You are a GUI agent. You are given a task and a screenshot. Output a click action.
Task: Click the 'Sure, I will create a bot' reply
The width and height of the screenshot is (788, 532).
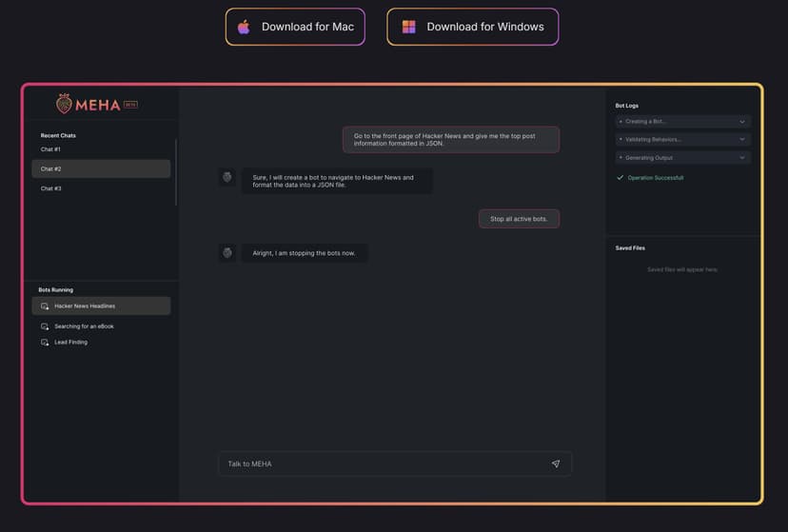click(x=337, y=181)
